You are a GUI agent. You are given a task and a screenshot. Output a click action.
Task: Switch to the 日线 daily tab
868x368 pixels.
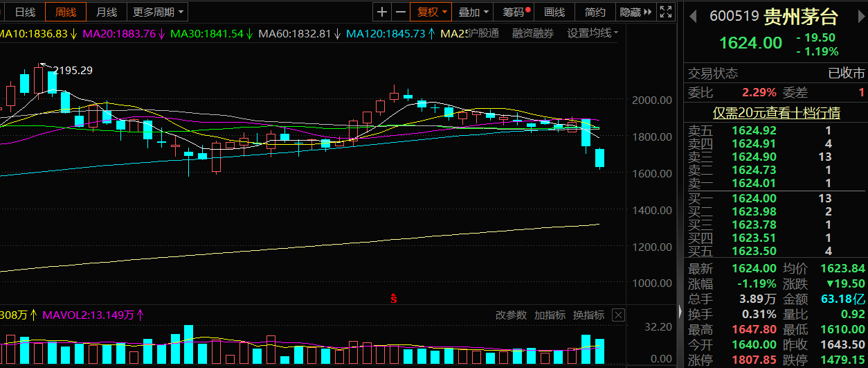(x=26, y=12)
